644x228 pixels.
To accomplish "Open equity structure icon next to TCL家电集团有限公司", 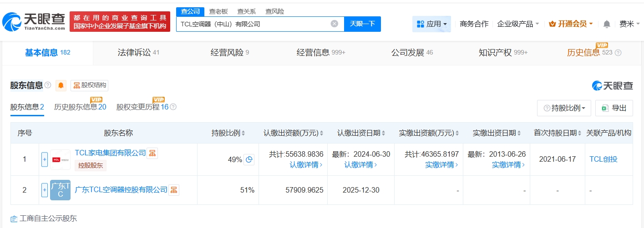I will pyautogui.click(x=152, y=153).
